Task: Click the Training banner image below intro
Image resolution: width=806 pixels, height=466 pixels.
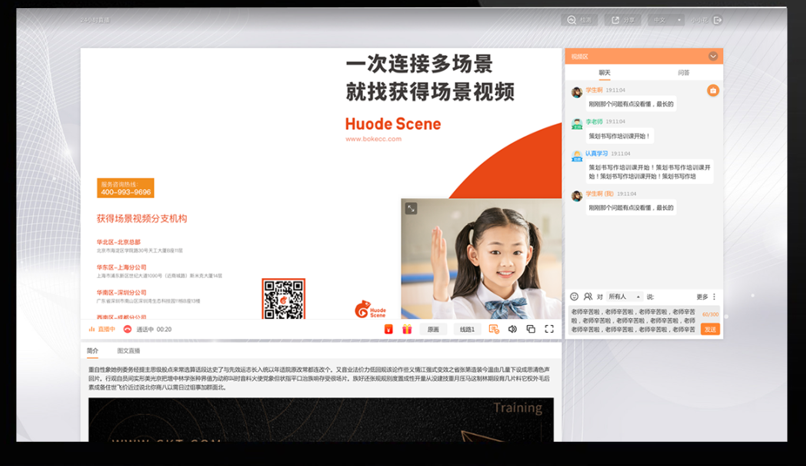Action: point(321,420)
